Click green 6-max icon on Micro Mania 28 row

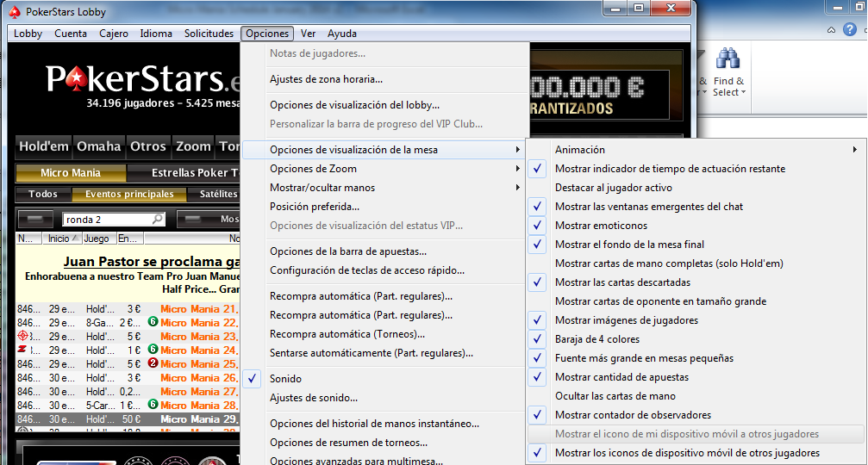click(153, 405)
